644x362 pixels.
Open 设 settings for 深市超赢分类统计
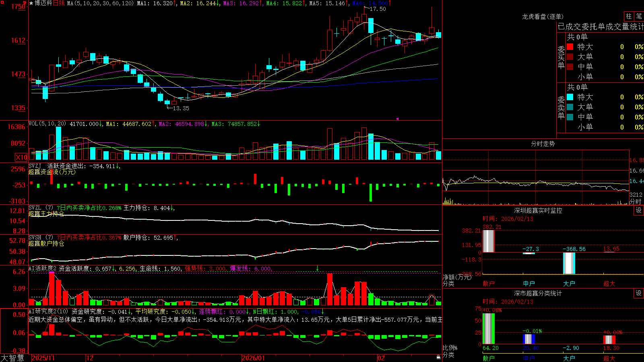pos(638,293)
